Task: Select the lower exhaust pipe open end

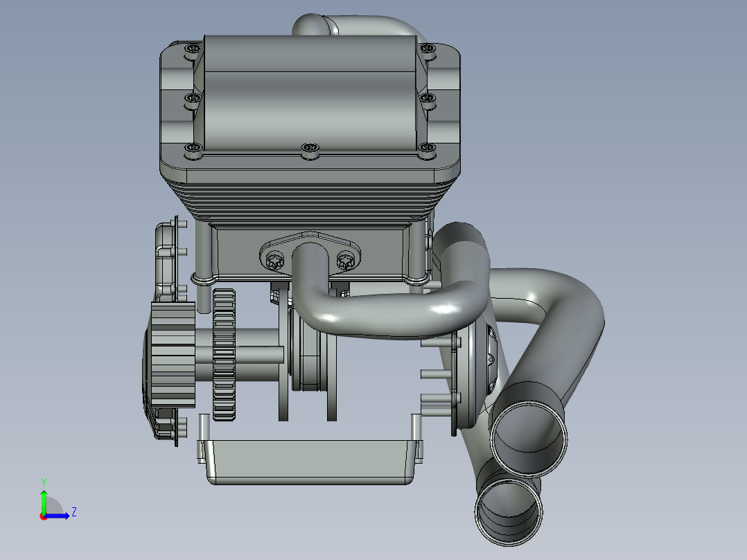Action: point(509,512)
